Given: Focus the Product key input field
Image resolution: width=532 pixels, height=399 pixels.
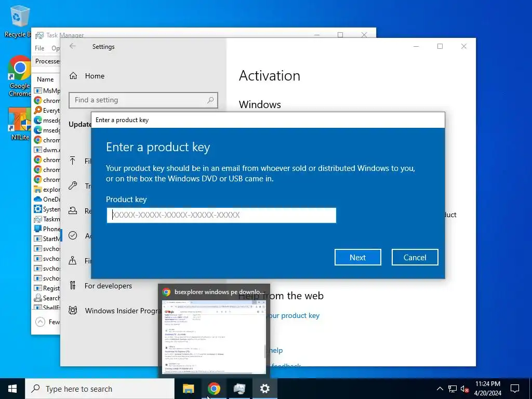Looking at the screenshot, I should pos(221,215).
